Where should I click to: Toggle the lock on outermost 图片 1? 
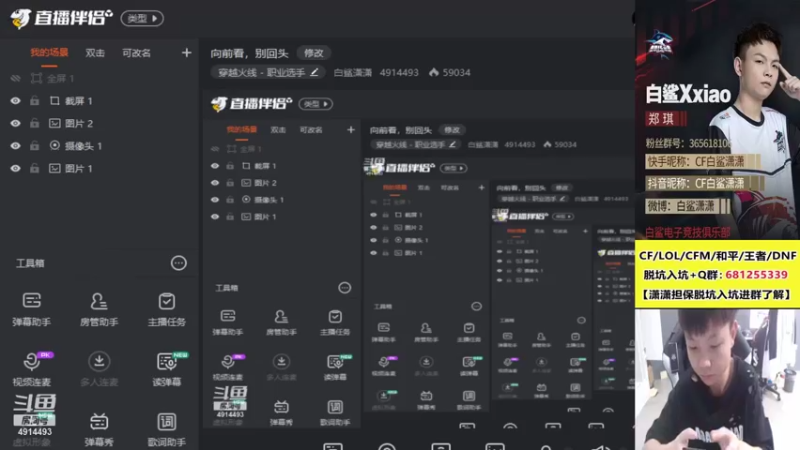pyautogui.click(x=34, y=168)
